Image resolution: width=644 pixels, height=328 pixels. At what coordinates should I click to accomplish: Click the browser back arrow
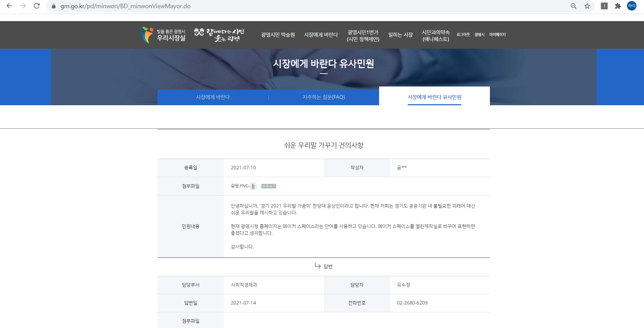click(9, 6)
